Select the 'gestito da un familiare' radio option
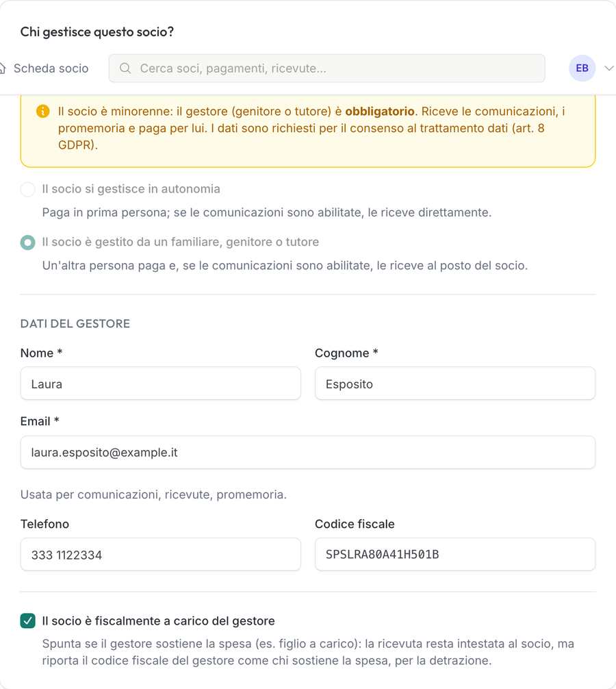Image resolution: width=616 pixels, height=689 pixels. [27, 242]
